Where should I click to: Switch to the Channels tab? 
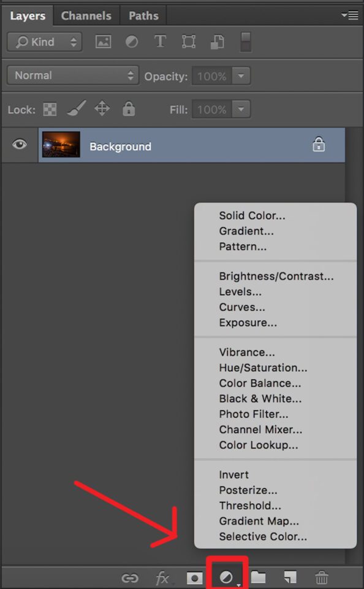(x=86, y=16)
